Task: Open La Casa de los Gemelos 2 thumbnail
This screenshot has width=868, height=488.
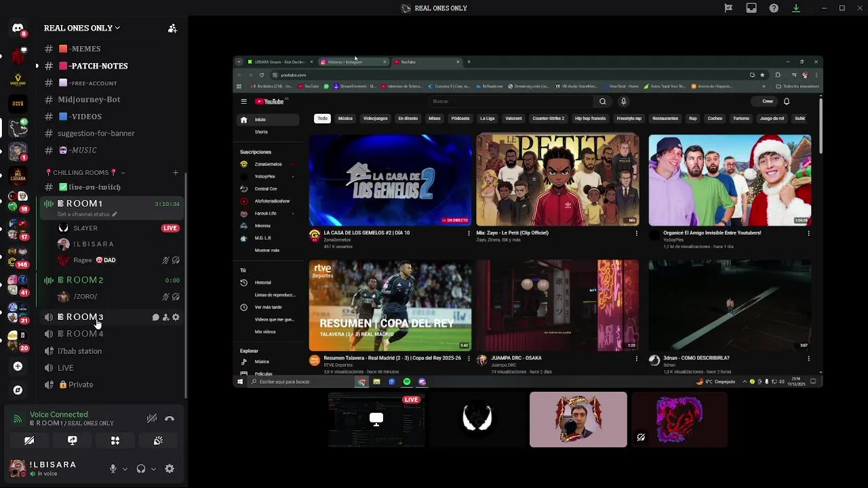Action: (x=390, y=180)
